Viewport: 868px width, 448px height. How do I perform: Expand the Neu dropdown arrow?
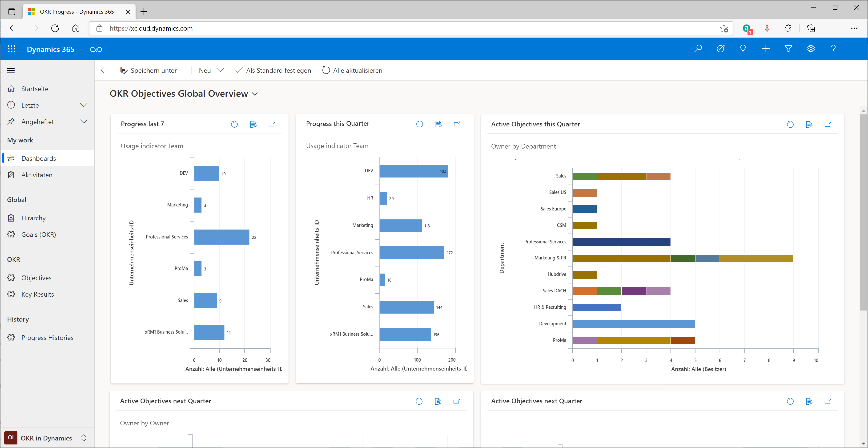click(220, 70)
